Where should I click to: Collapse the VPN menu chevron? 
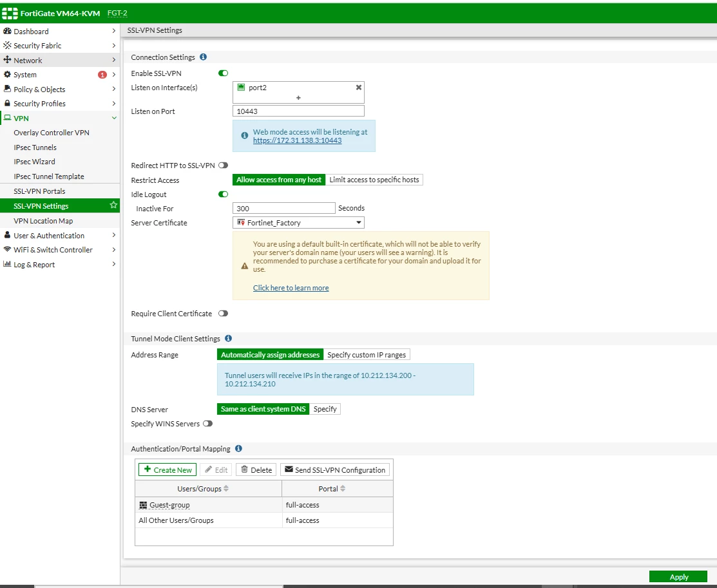click(x=114, y=118)
